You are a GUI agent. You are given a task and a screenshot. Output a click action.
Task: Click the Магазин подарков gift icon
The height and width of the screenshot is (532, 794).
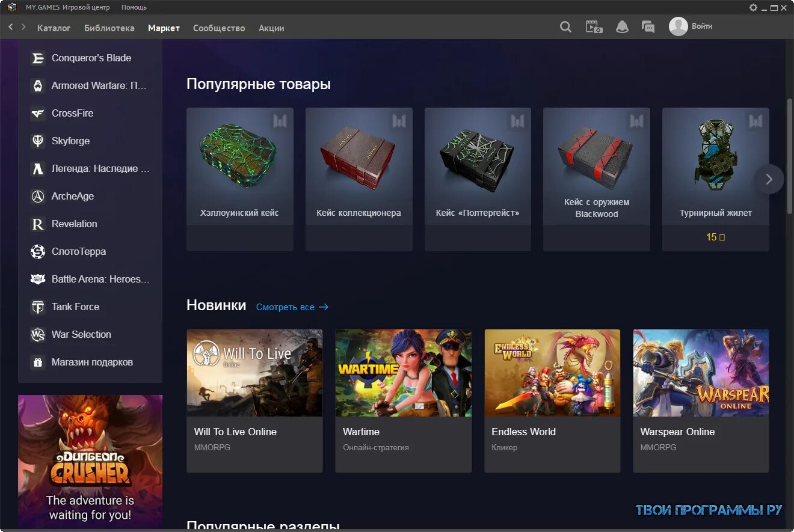pos(38,362)
